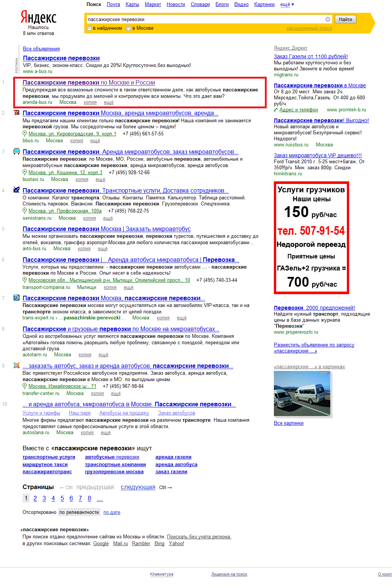Open cached 'копия' for bbus.ru result
This screenshot has height=588, width=392.
click(x=77, y=141)
